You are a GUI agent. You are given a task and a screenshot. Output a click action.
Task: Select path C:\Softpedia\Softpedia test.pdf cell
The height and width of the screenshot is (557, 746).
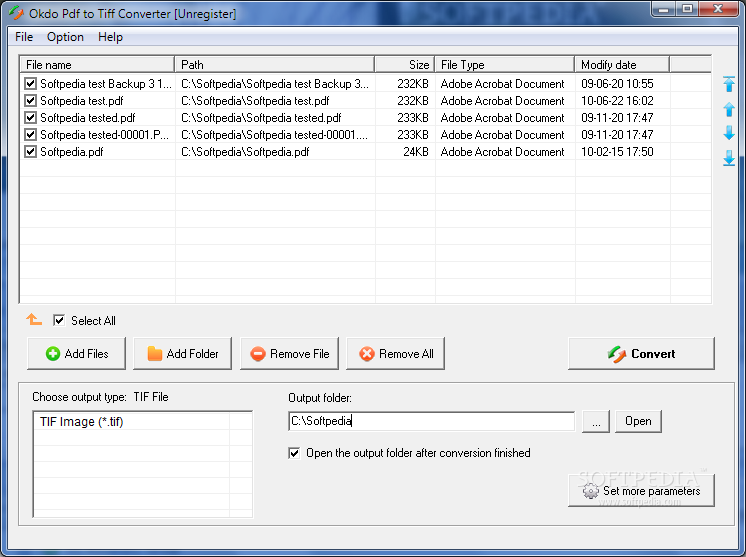point(255,101)
